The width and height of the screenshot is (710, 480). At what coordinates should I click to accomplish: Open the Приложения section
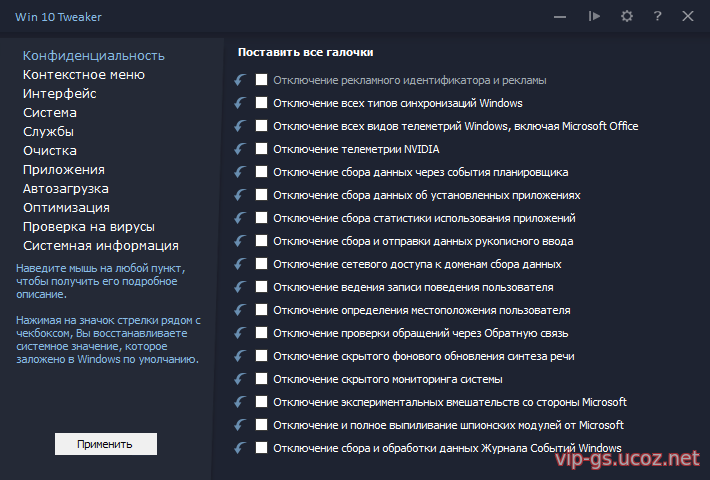click(64, 170)
